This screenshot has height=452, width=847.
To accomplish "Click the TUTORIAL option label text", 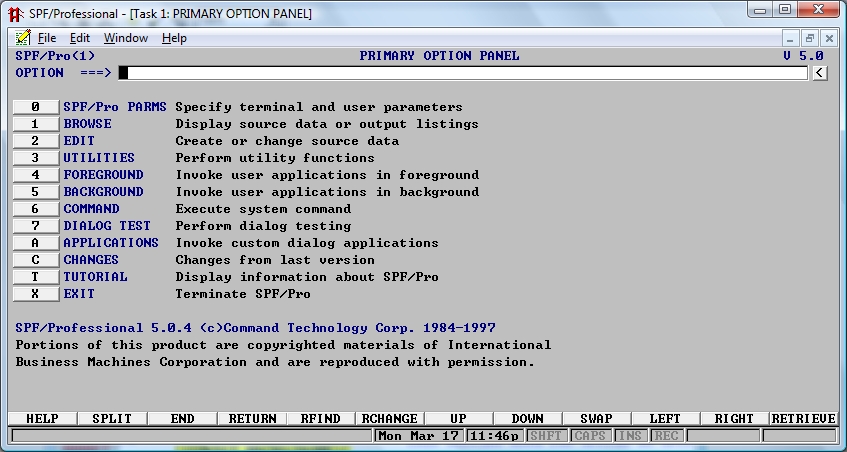I will (96, 277).
